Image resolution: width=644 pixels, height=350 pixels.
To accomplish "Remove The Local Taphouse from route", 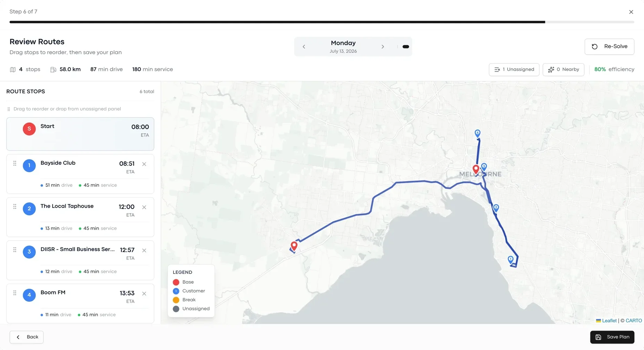I will coord(144,207).
